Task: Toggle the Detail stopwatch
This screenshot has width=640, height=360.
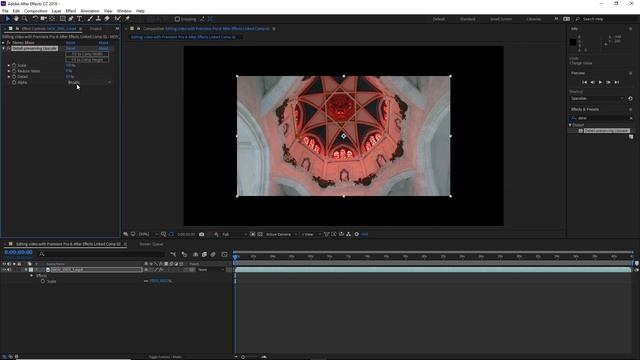Action: pyautogui.click(x=14, y=77)
